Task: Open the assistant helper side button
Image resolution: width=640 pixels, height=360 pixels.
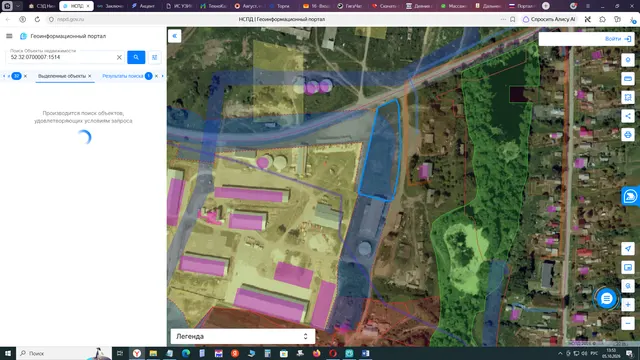Action: tap(630, 196)
